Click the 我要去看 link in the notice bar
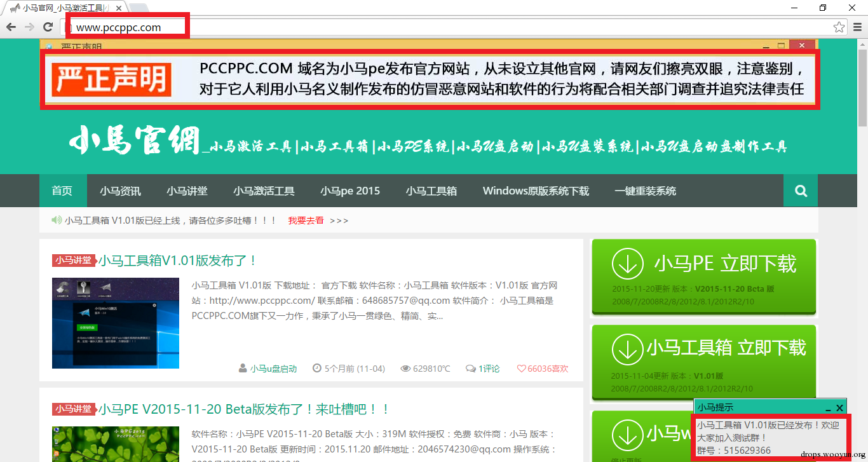This screenshot has height=462, width=868. (306, 221)
